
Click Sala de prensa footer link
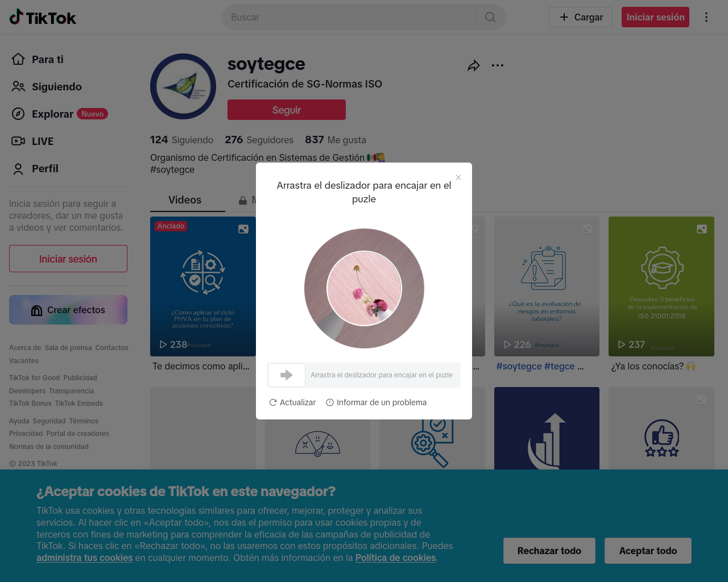click(x=68, y=348)
